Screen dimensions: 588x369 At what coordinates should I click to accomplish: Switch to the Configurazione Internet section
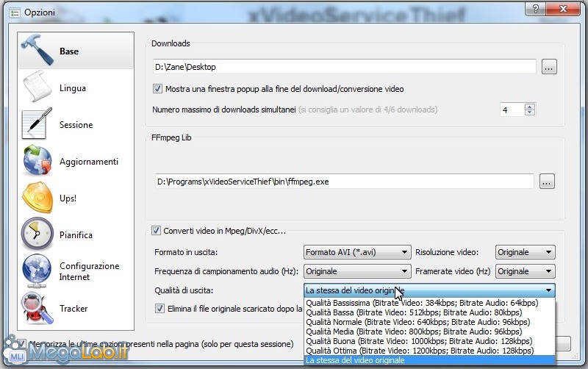coord(89,271)
